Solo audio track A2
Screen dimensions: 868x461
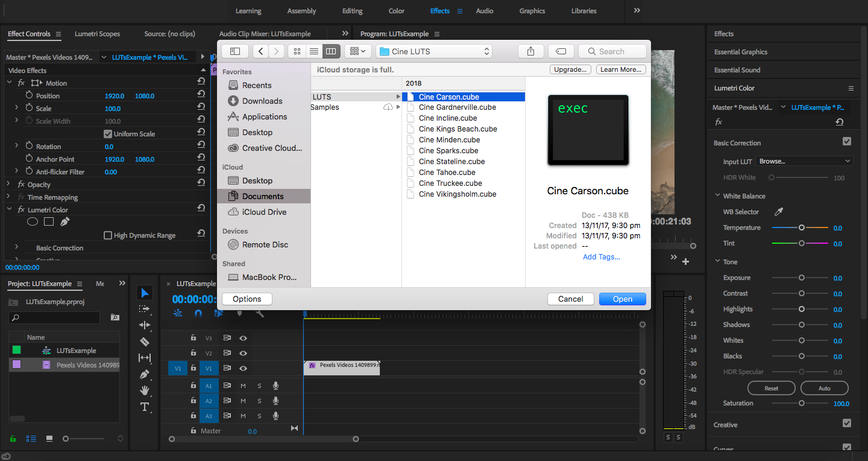[x=259, y=401]
